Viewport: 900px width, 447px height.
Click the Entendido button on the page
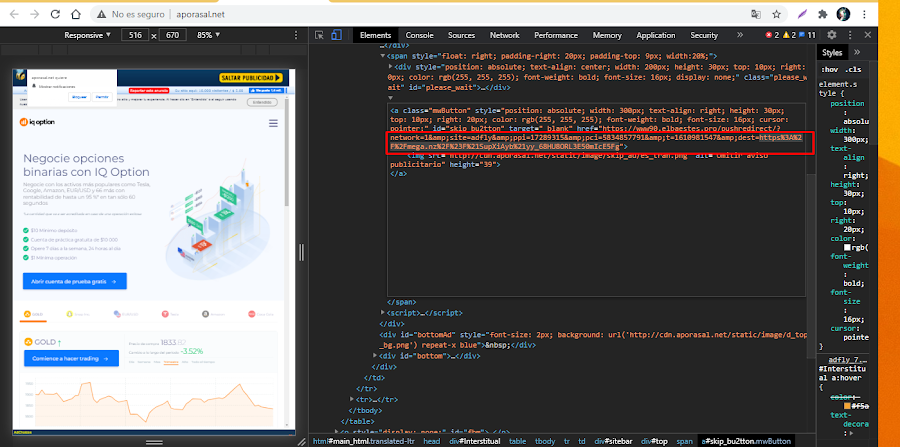262,102
